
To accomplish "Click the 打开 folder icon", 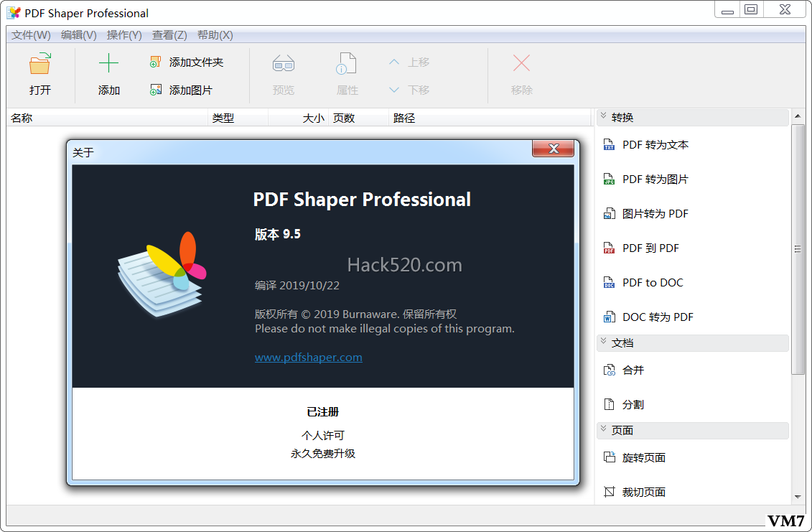I will click(40, 64).
